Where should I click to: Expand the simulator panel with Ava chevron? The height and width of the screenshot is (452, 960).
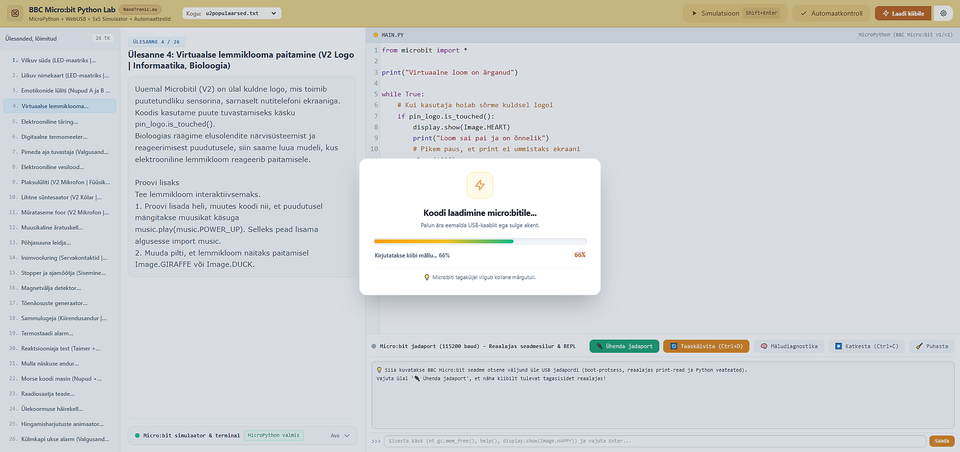340,435
